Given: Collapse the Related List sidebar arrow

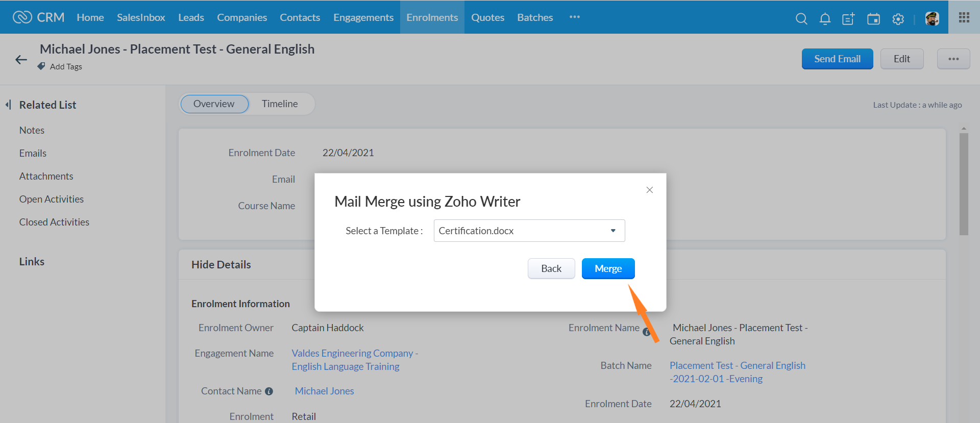Looking at the screenshot, I should [8, 105].
